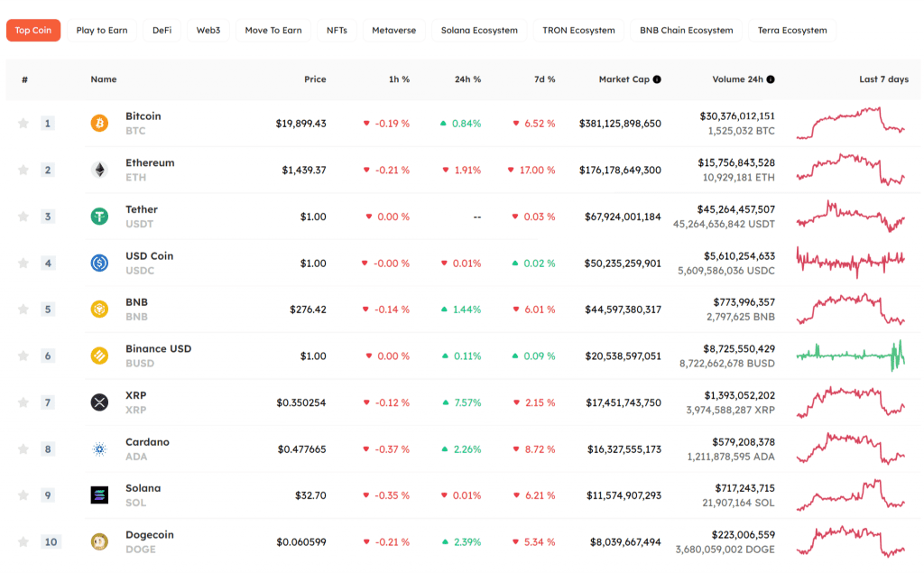
Task: Sort by the 1h % column
Action: 399,79
